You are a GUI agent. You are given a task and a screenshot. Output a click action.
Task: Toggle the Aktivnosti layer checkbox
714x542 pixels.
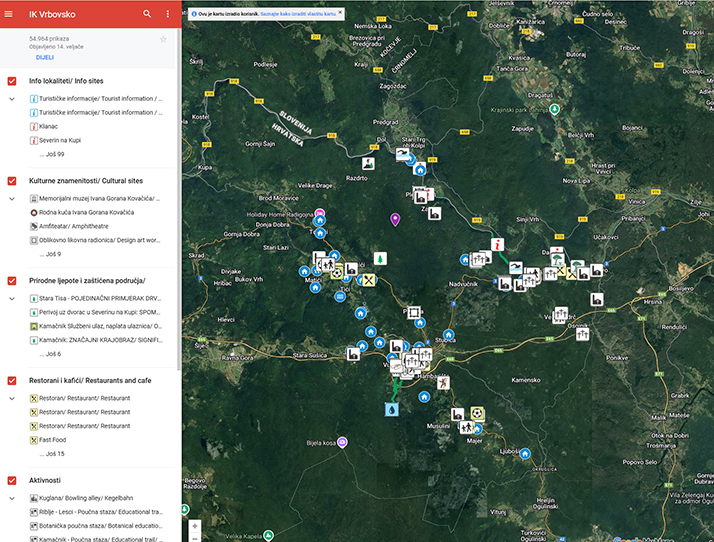(12, 481)
